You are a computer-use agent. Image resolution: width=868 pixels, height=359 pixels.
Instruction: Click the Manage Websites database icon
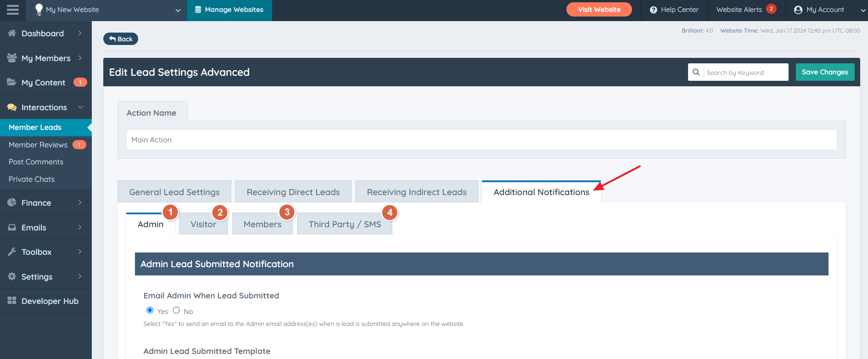point(198,10)
